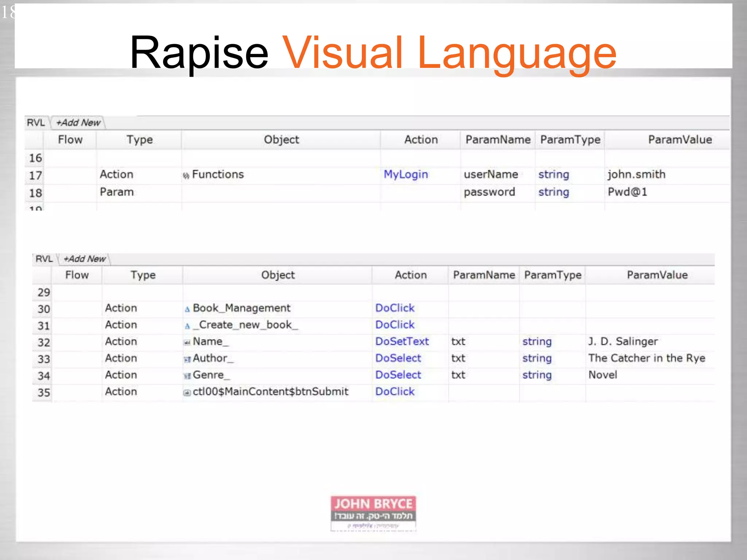Click the MyLogin action link
Viewport: 747px width, 560px height.
click(x=406, y=175)
